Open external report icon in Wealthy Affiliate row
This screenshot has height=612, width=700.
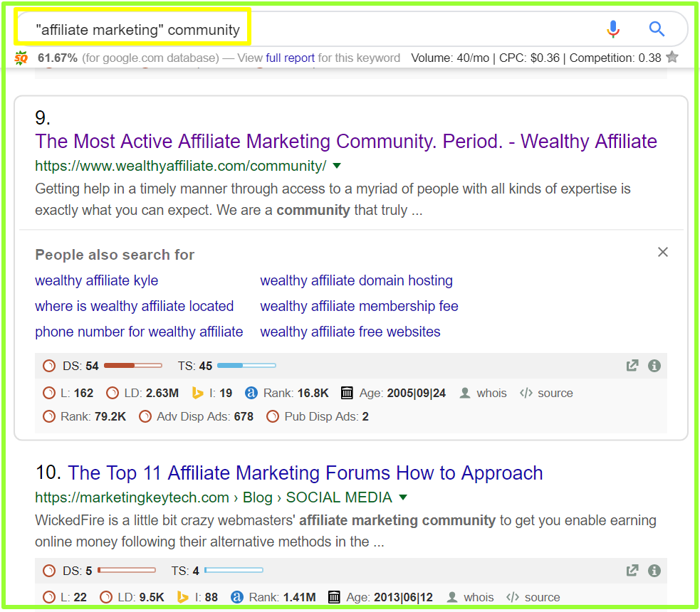pos(632,366)
